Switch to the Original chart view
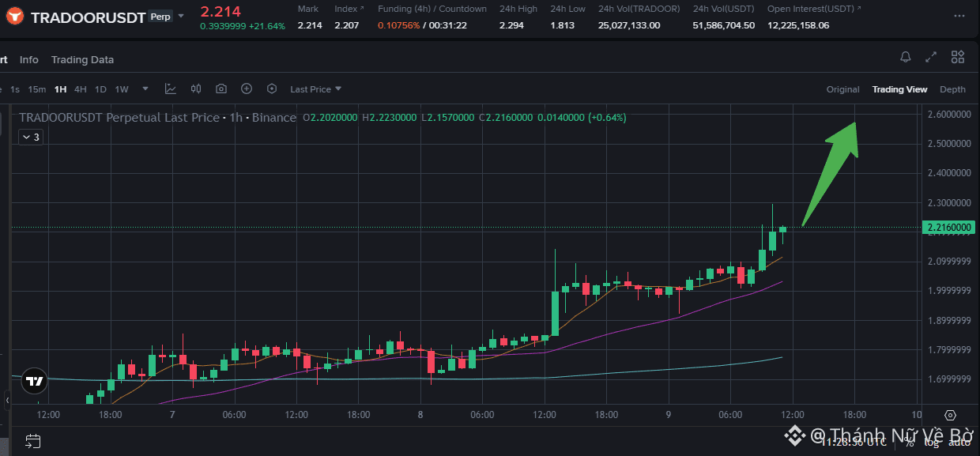Viewport: 980px width, 456px height. (842, 89)
